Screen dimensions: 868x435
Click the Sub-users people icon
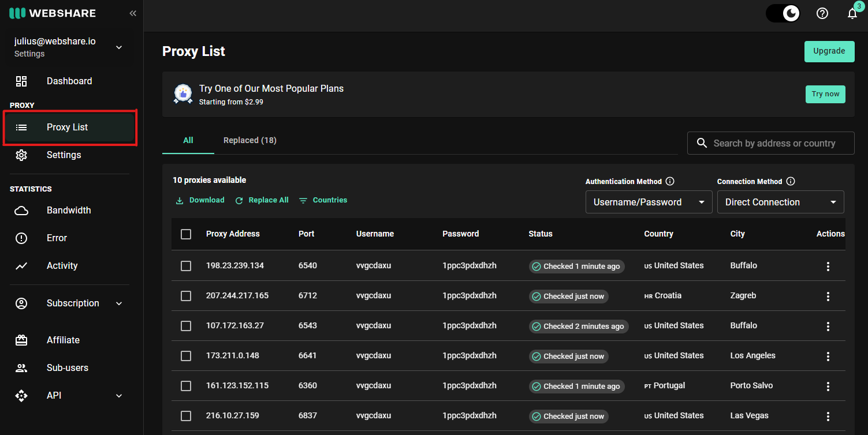tap(21, 368)
